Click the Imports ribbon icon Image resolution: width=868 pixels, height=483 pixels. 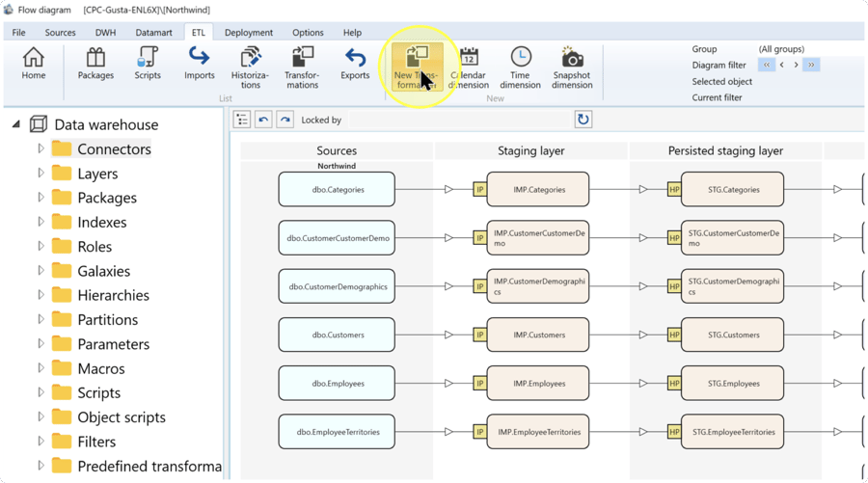click(x=200, y=65)
